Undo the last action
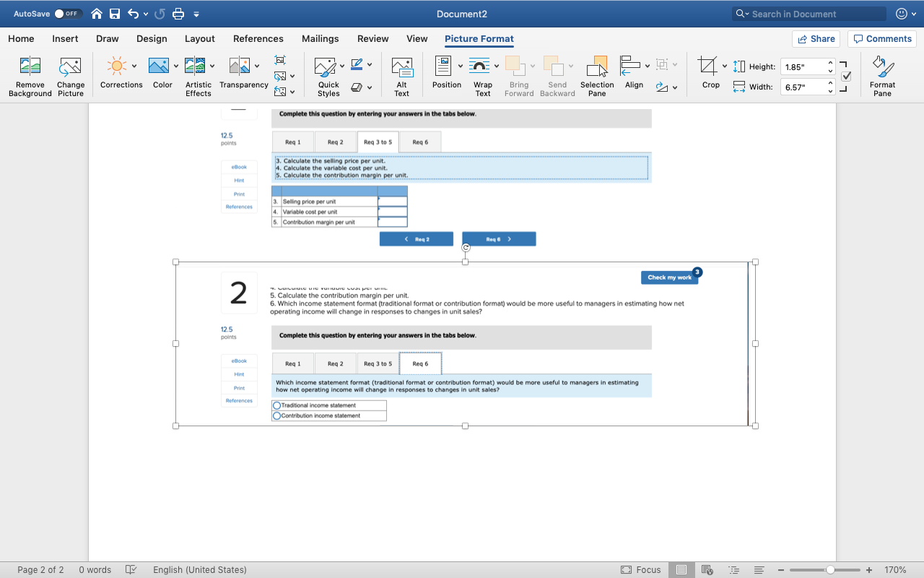 tap(133, 14)
